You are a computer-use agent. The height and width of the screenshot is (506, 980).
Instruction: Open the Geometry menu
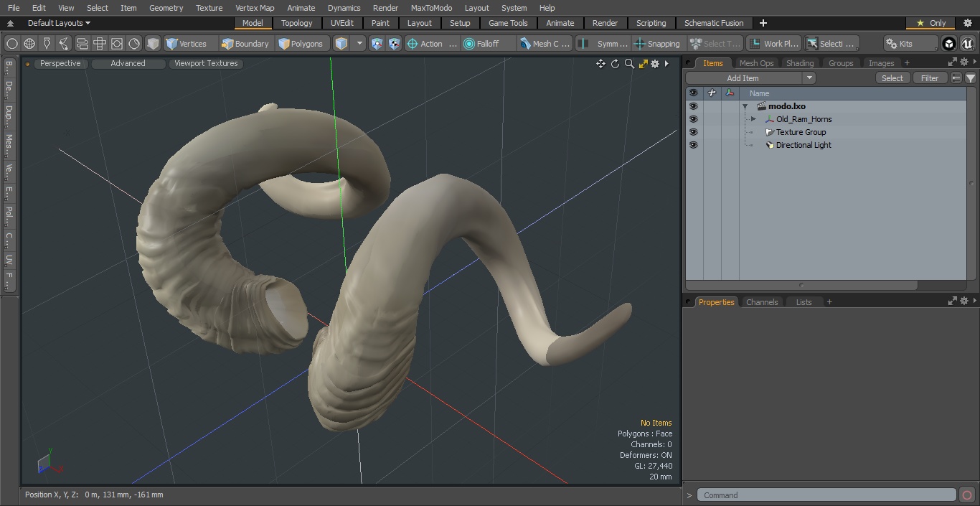click(x=166, y=8)
